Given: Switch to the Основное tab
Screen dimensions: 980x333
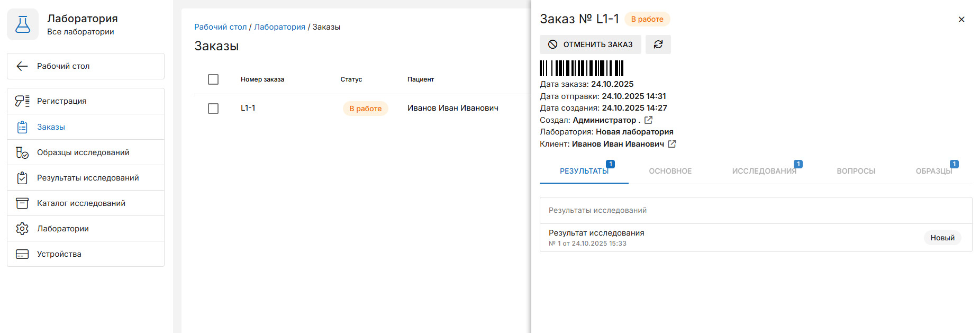Looking at the screenshot, I should (x=670, y=171).
